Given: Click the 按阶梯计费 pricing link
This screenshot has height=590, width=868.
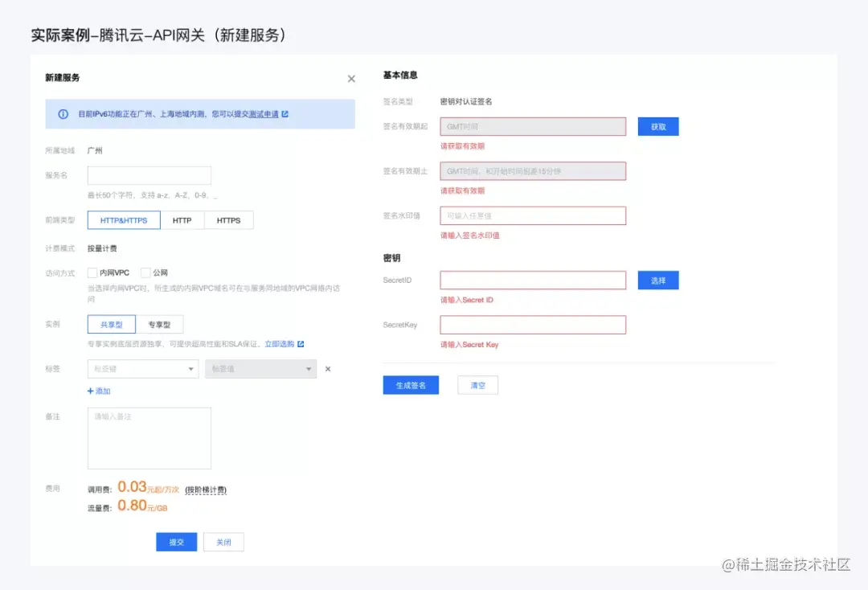Looking at the screenshot, I should pos(206,490).
